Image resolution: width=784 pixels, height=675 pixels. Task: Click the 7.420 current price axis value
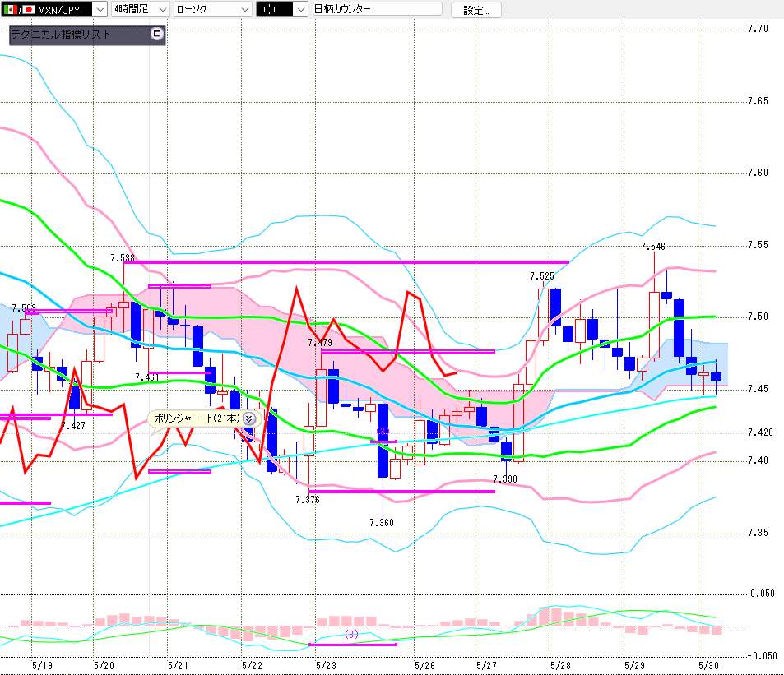760,432
